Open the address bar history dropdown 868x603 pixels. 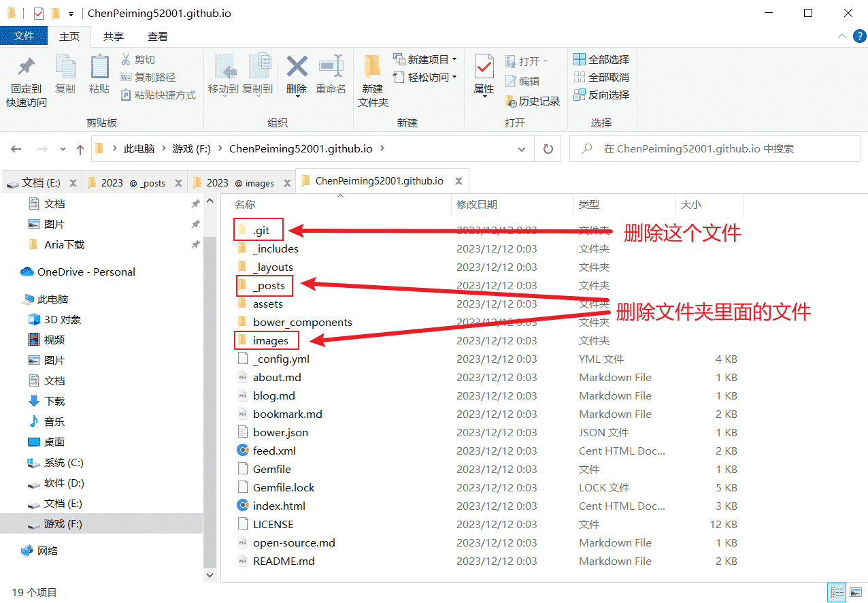(x=522, y=149)
